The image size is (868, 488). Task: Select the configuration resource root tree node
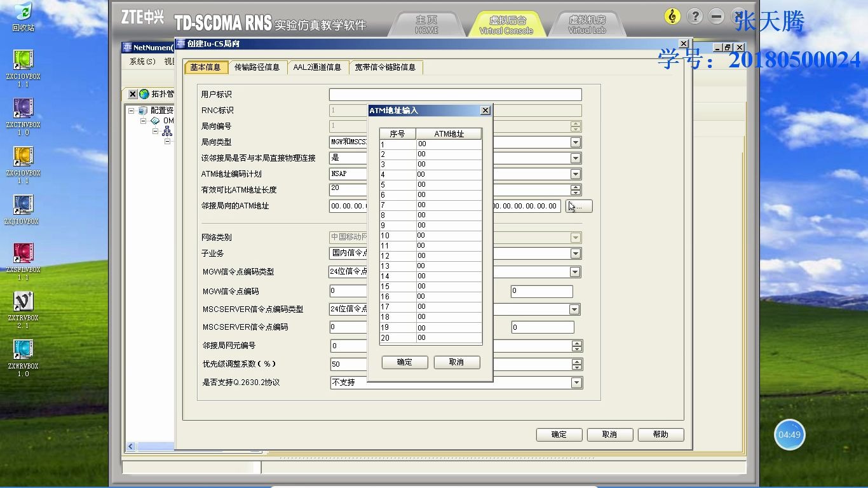pyautogui.click(x=162, y=111)
